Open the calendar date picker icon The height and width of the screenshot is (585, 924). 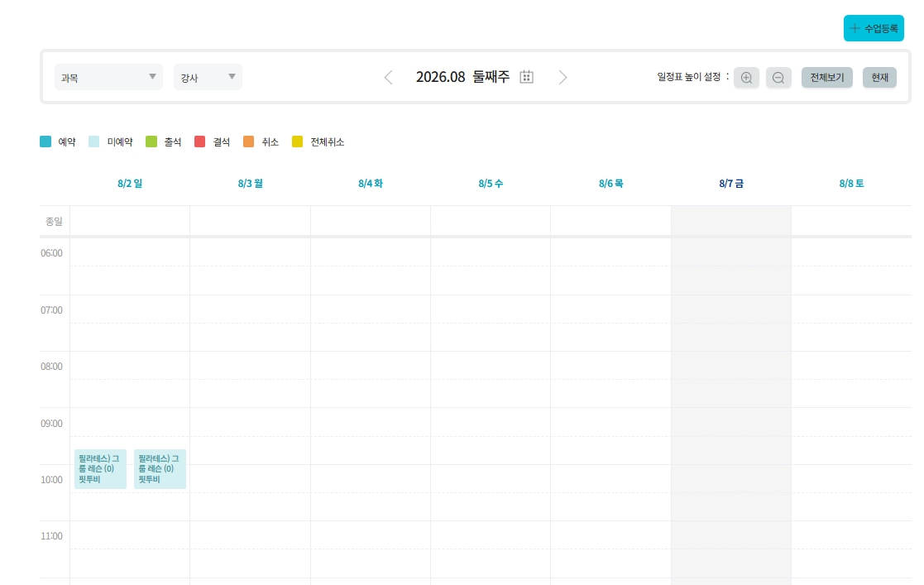pyautogui.click(x=526, y=77)
